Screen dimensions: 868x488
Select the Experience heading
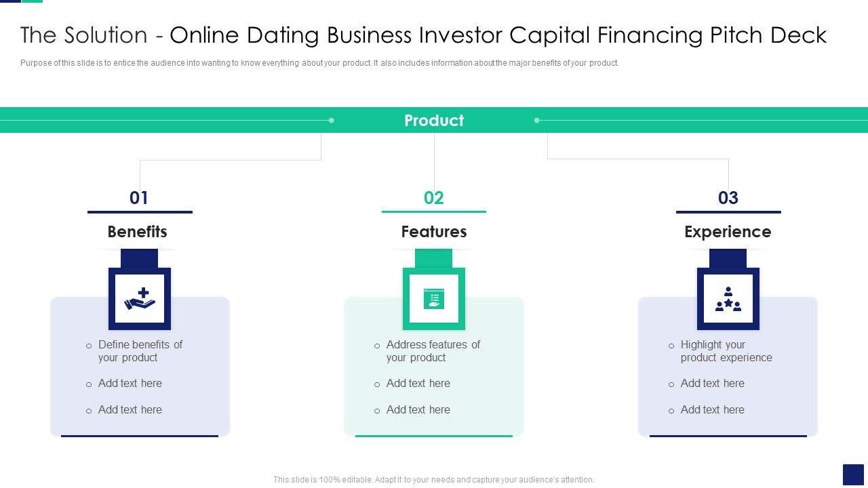(x=728, y=232)
